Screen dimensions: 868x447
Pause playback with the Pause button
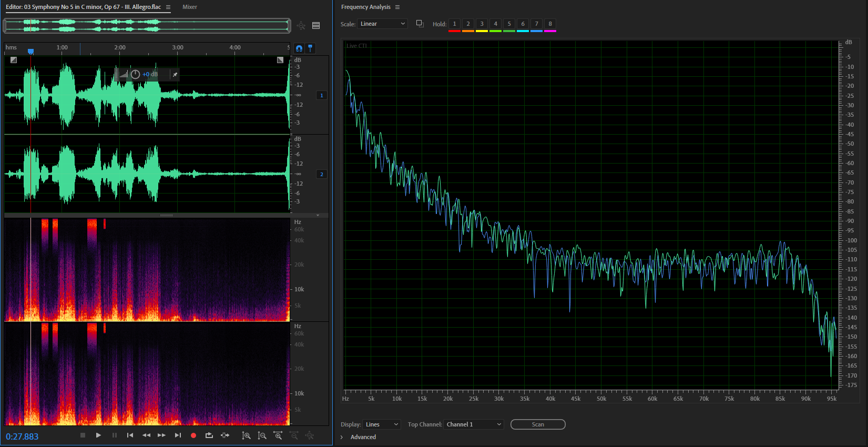tap(114, 435)
